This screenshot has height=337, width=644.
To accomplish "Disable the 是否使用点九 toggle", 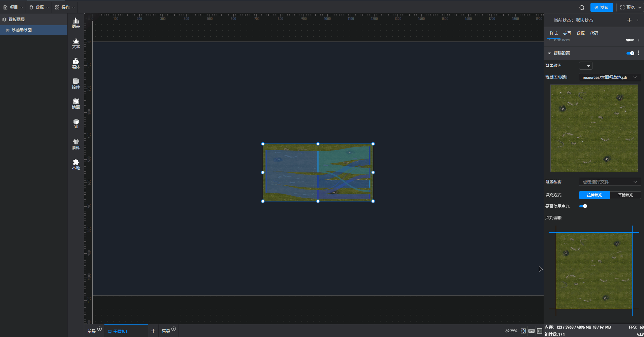I will click(x=583, y=206).
